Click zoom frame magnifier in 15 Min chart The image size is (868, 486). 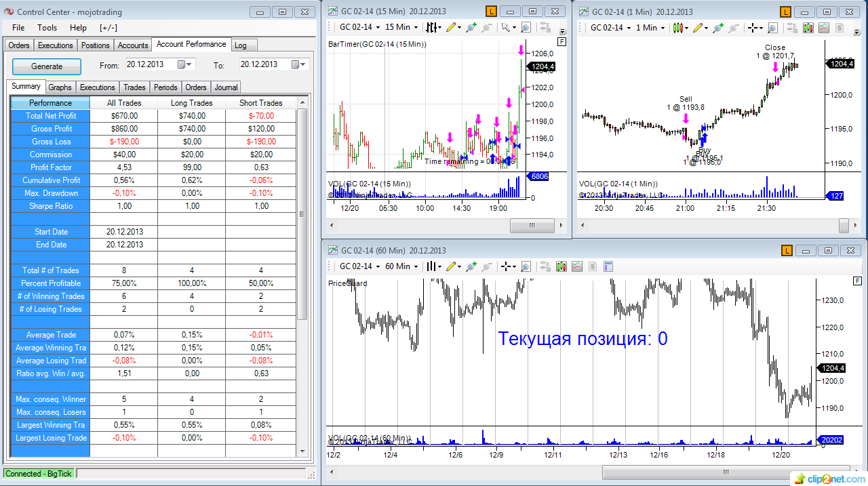pyautogui.click(x=526, y=27)
